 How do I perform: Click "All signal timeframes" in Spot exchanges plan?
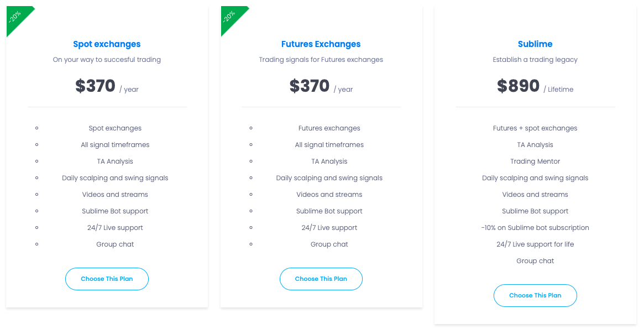[x=115, y=145]
